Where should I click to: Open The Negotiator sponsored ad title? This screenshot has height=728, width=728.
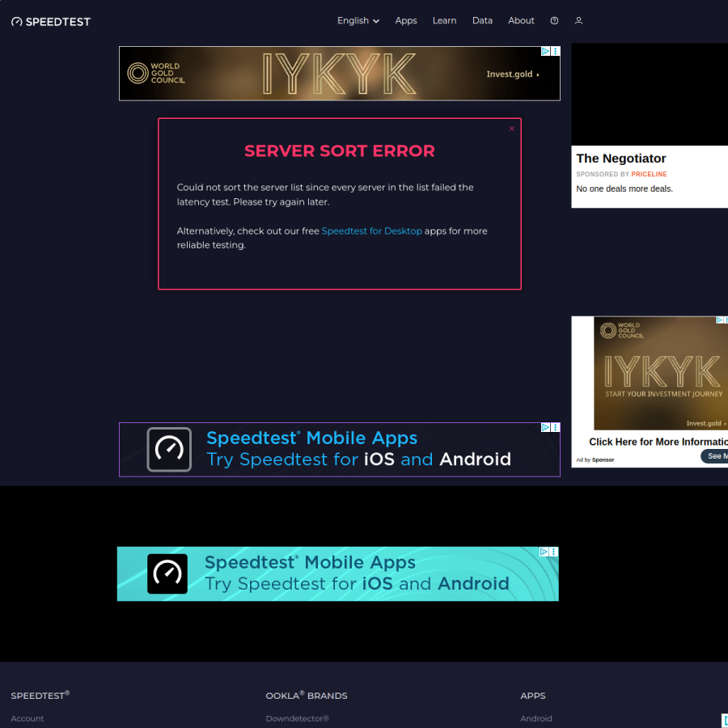pyautogui.click(x=620, y=159)
